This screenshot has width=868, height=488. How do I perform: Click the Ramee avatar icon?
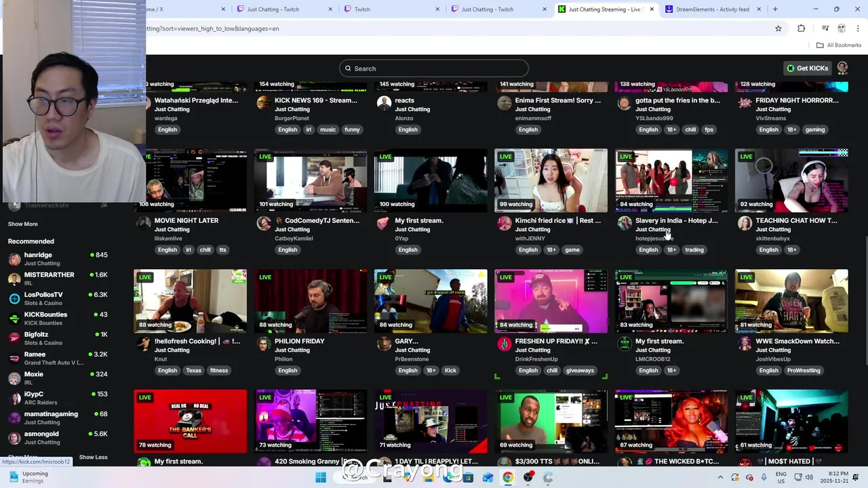coord(14,358)
